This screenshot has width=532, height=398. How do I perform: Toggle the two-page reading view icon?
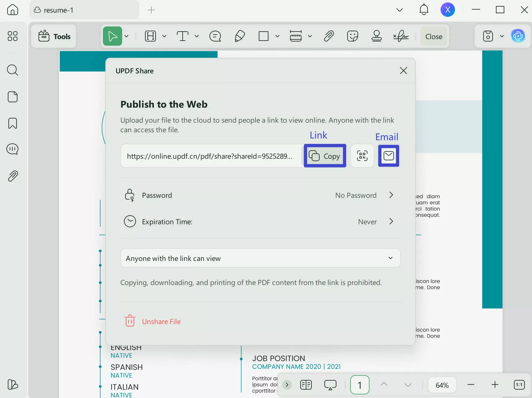306,385
